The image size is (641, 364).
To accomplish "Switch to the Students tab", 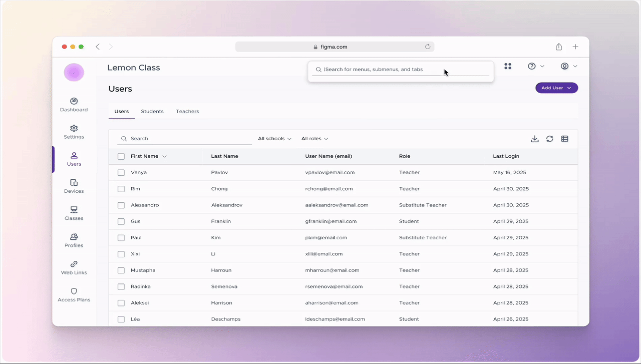I will pos(152,111).
